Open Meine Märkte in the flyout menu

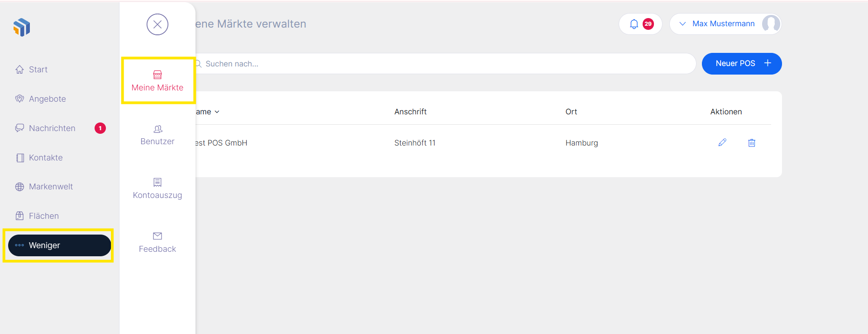157,81
